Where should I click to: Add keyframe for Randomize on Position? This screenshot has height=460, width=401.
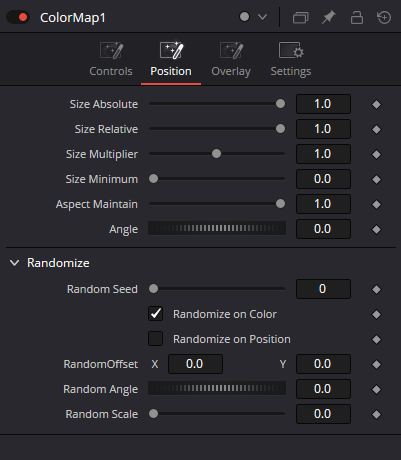pos(376,339)
